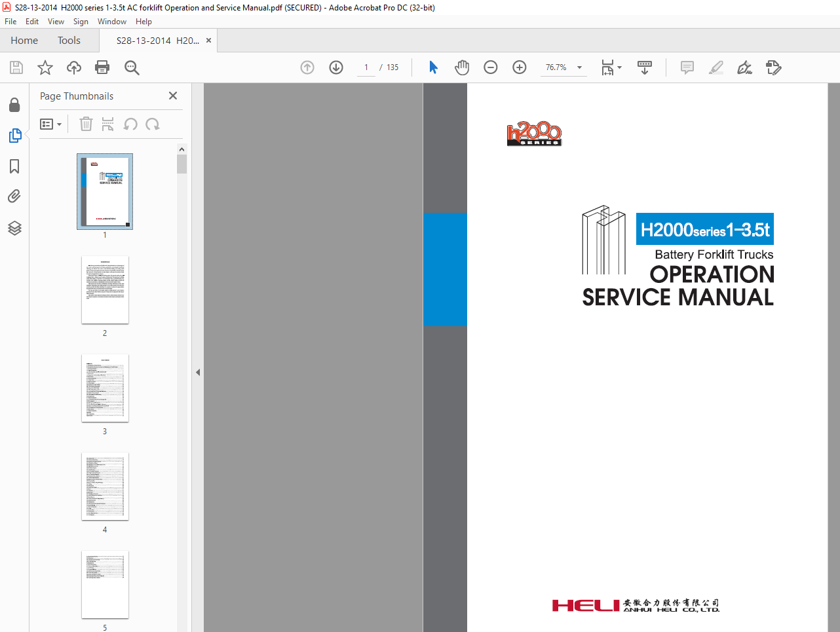
Task: Rotate page clockwise
Action: click(x=153, y=124)
